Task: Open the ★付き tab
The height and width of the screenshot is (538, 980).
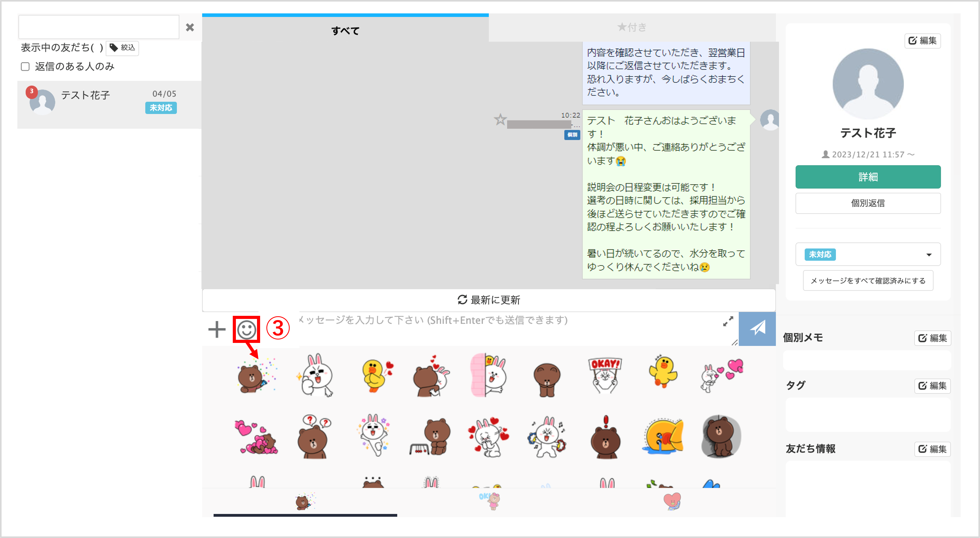Action: pyautogui.click(x=632, y=27)
